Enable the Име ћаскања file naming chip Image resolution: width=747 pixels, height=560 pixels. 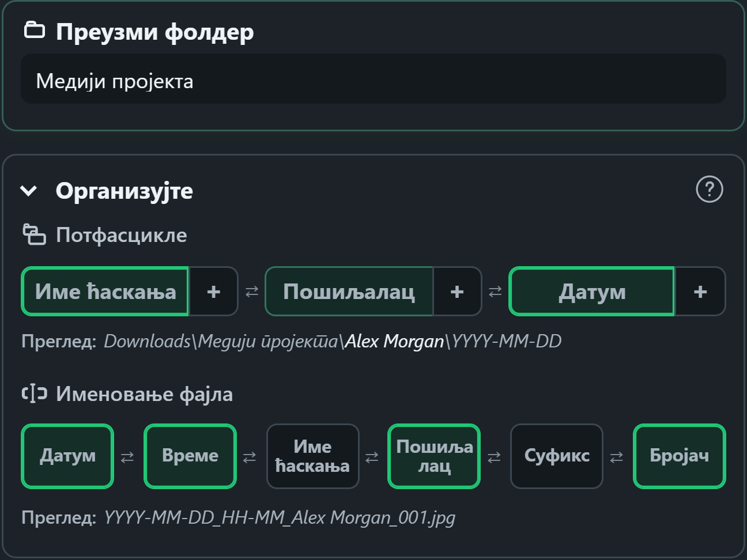click(312, 456)
